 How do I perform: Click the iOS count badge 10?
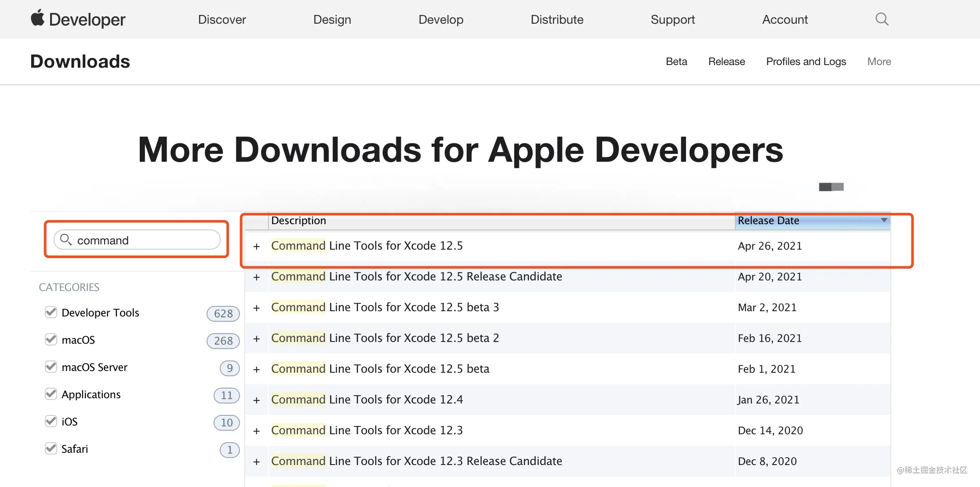point(227,422)
